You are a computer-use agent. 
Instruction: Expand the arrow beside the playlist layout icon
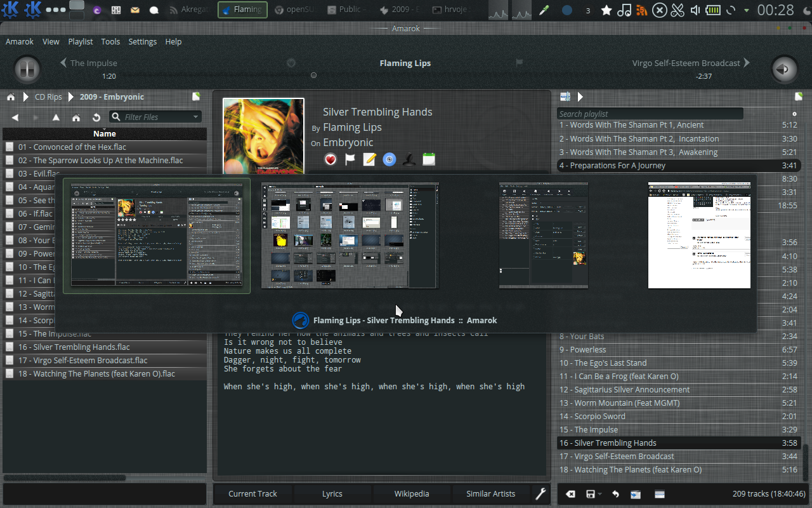point(580,97)
